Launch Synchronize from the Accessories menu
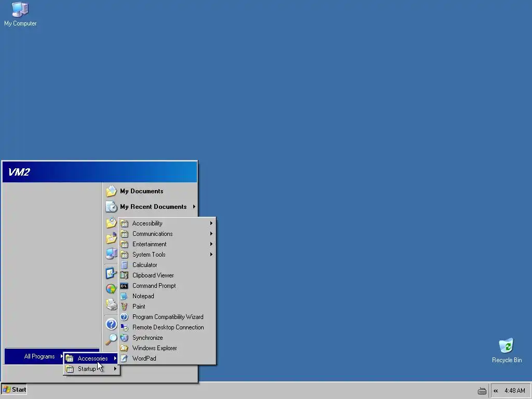 167,338
